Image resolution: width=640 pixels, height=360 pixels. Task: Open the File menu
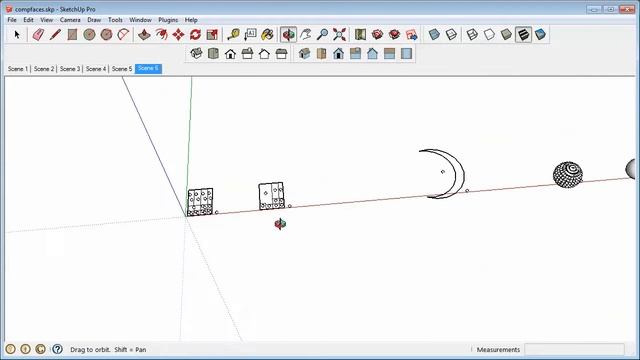(x=12, y=20)
